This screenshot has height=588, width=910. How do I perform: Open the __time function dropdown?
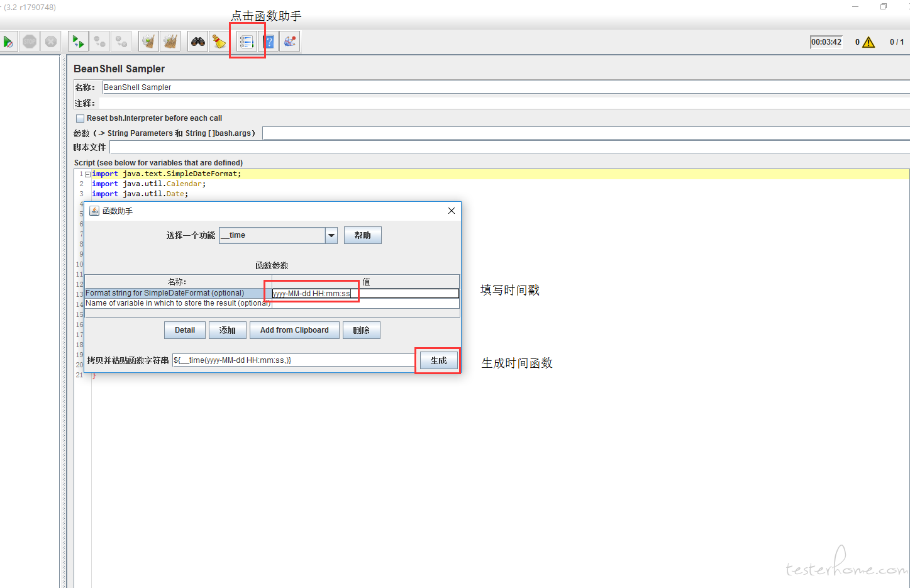[x=331, y=235]
